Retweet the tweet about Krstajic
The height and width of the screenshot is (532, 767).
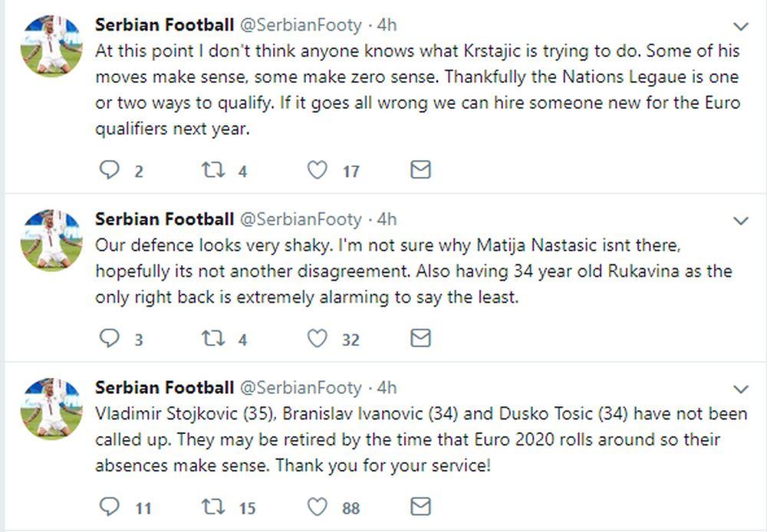(x=212, y=170)
